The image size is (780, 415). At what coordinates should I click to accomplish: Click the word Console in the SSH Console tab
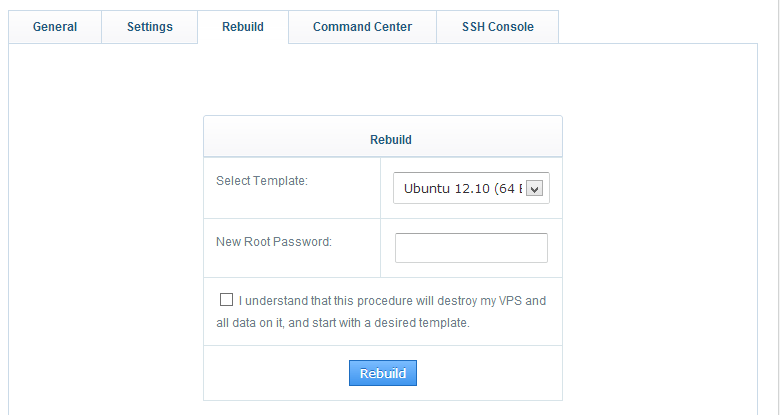coord(510,27)
